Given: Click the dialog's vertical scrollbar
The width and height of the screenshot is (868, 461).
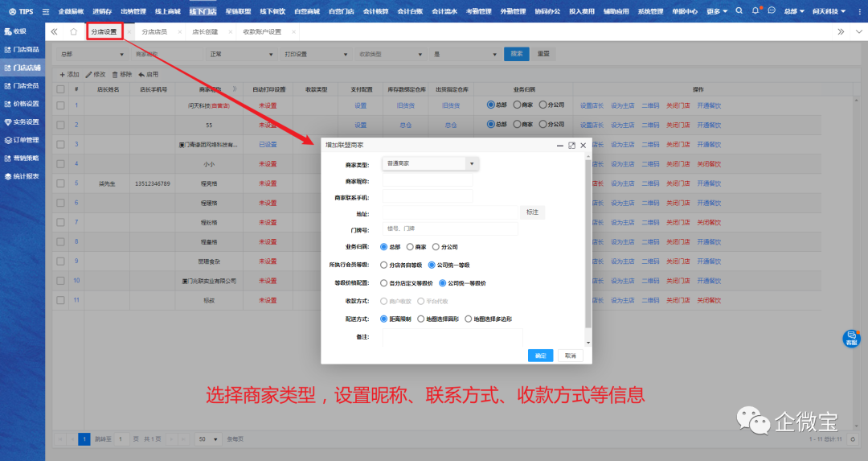Looking at the screenshot, I should coord(588,241).
